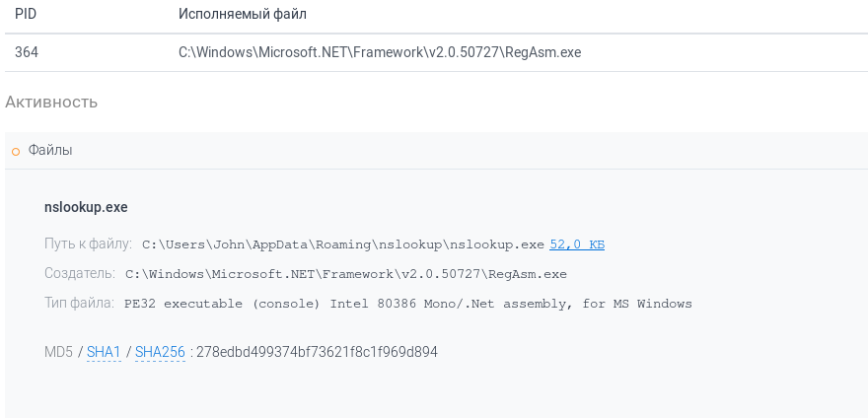
Task: Click the PID column header
Action: click(x=26, y=15)
